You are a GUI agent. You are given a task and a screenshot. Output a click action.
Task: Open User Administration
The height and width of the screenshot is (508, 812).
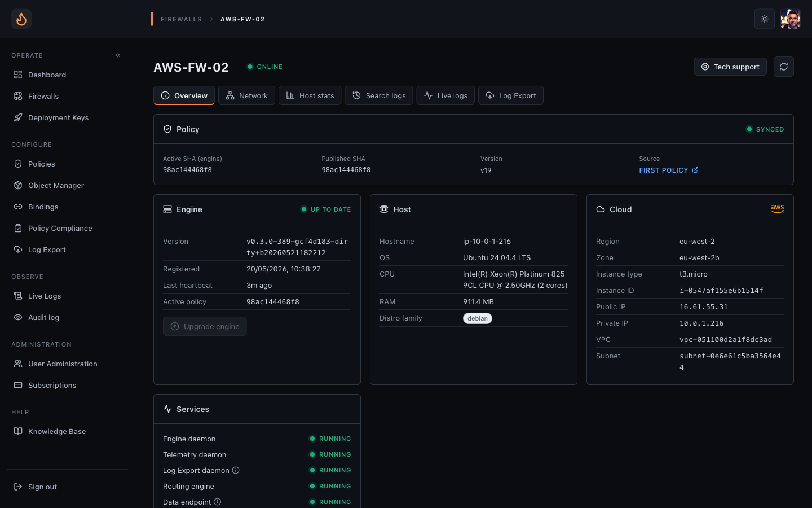click(68, 364)
